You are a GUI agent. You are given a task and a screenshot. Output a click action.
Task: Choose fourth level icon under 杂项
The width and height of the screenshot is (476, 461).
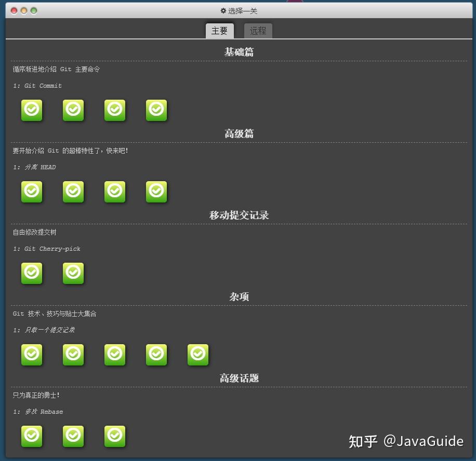(156, 355)
